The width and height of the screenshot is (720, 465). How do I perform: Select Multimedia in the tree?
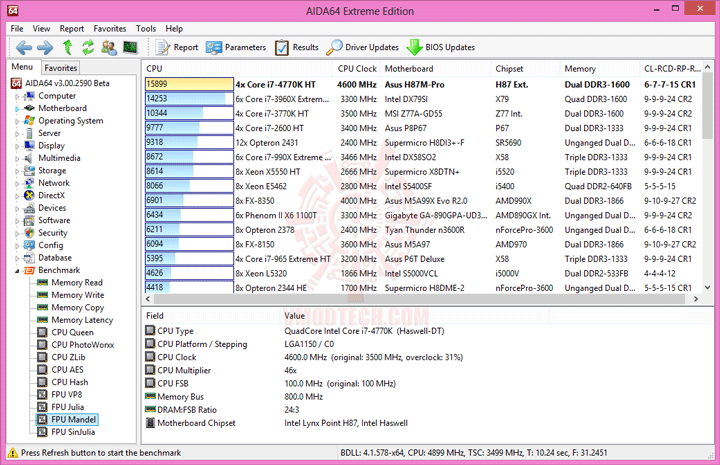59,157
